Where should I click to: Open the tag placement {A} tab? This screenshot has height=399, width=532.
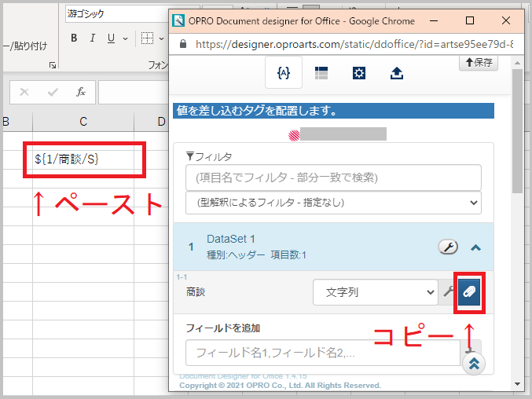pos(284,73)
